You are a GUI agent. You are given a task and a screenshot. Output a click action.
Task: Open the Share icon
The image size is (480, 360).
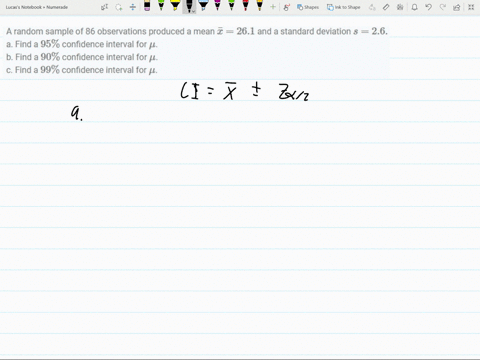(x=457, y=7)
